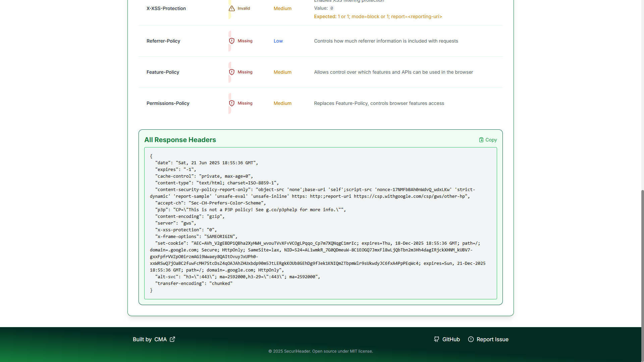Click the "x-xss-protection": "0" line
Image resolution: width=644 pixels, height=362 pixels.
pos(186,230)
